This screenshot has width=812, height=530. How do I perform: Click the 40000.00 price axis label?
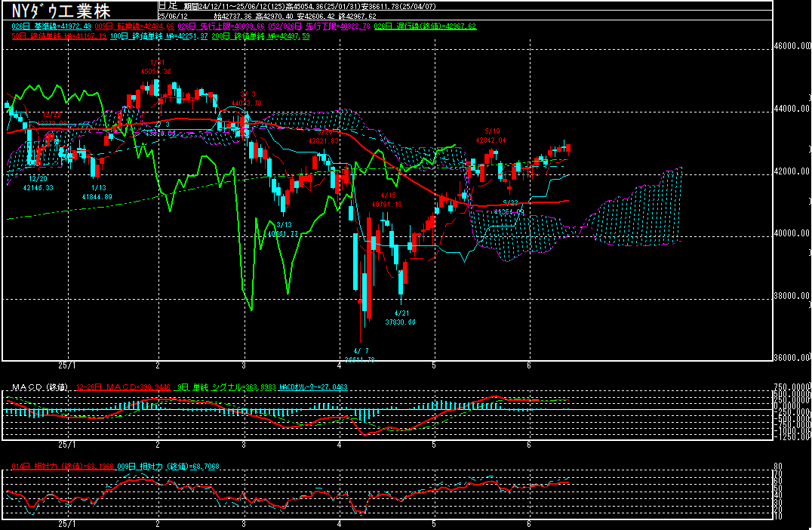point(792,233)
